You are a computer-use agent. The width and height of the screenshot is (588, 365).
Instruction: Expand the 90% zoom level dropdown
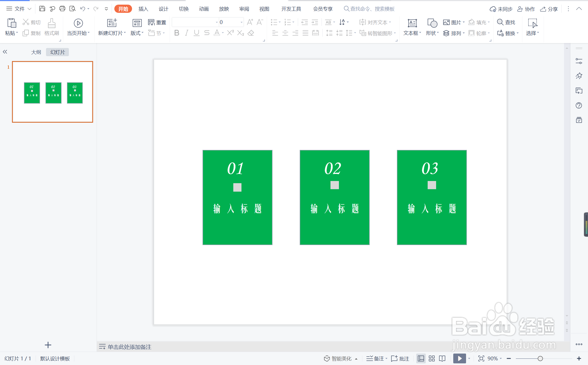tap(501, 358)
